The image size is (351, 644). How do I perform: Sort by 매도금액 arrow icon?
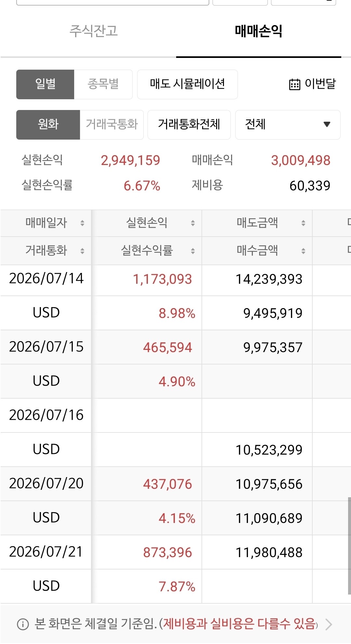pos(303,223)
